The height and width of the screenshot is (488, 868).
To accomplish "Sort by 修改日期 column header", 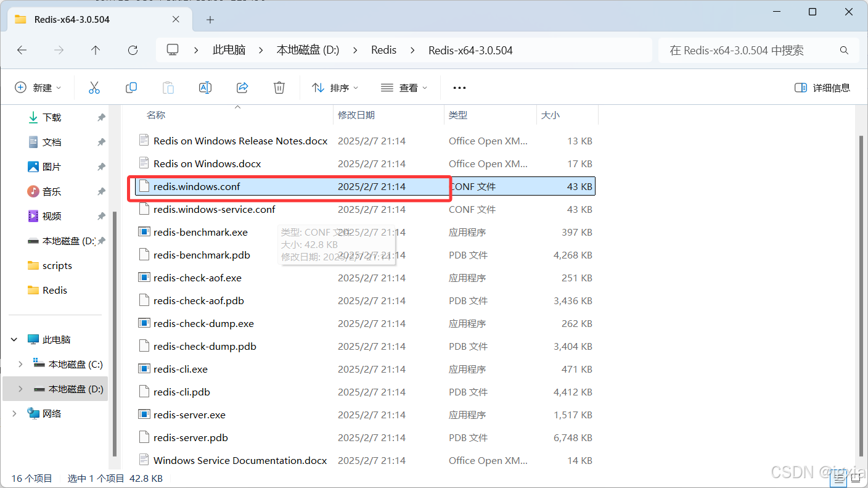I will coord(356,115).
